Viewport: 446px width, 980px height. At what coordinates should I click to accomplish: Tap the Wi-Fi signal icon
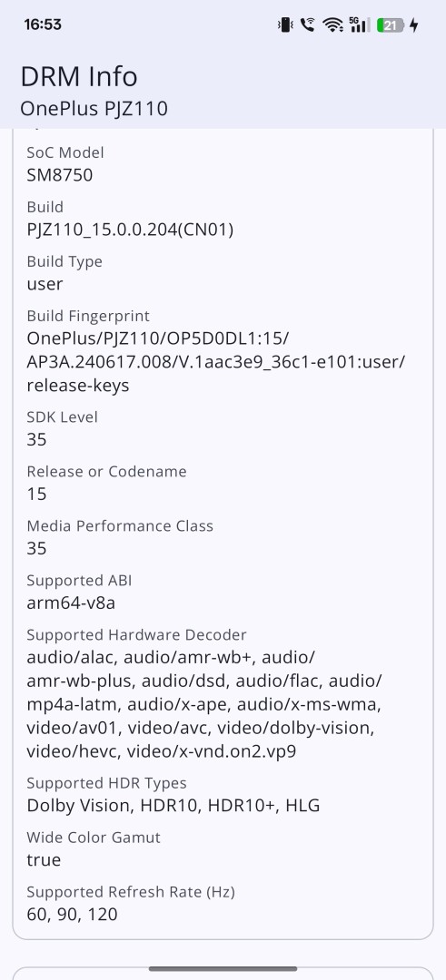(x=332, y=25)
